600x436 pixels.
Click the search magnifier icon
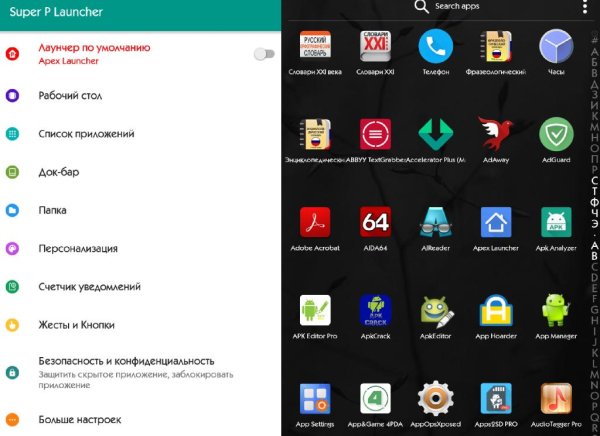click(x=421, y=7)
